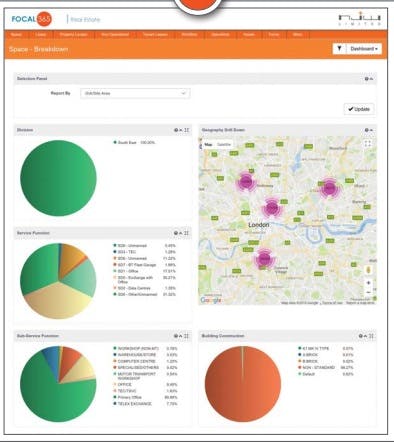The image size is (394, 442).
Task: Click the 'London' label on the map
Action: click(x=259, y=225)
